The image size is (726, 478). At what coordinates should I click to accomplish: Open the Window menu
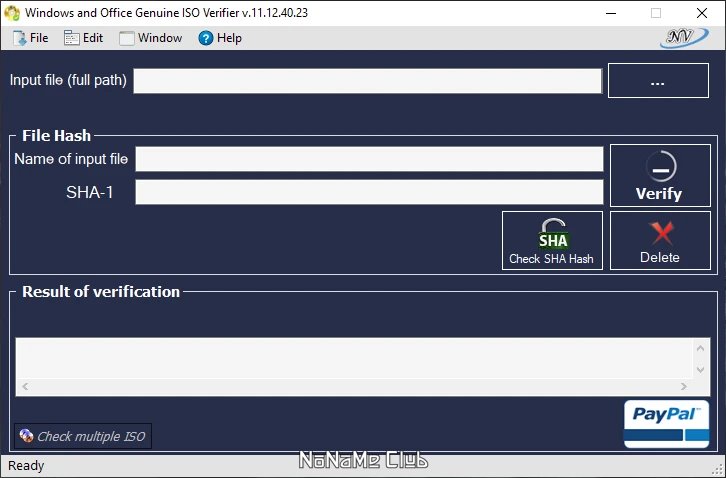151,38
